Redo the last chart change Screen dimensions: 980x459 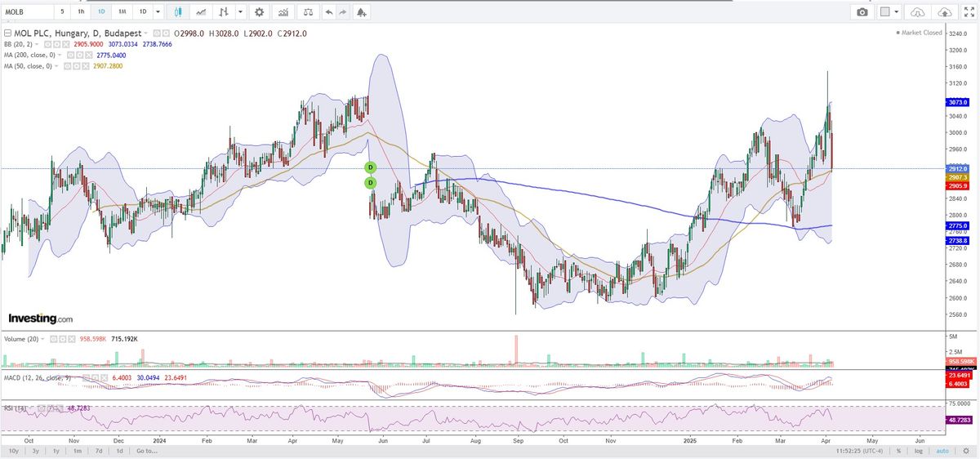point(343,12)
